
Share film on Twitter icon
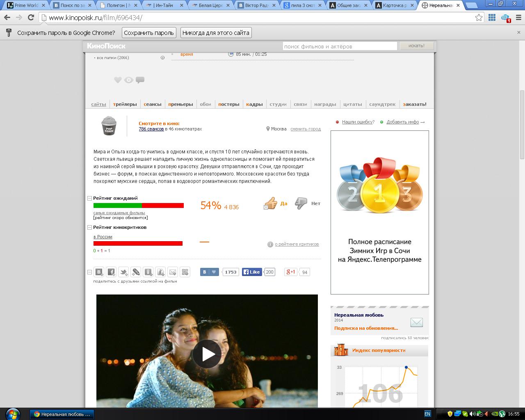click(x=123, y=272)
